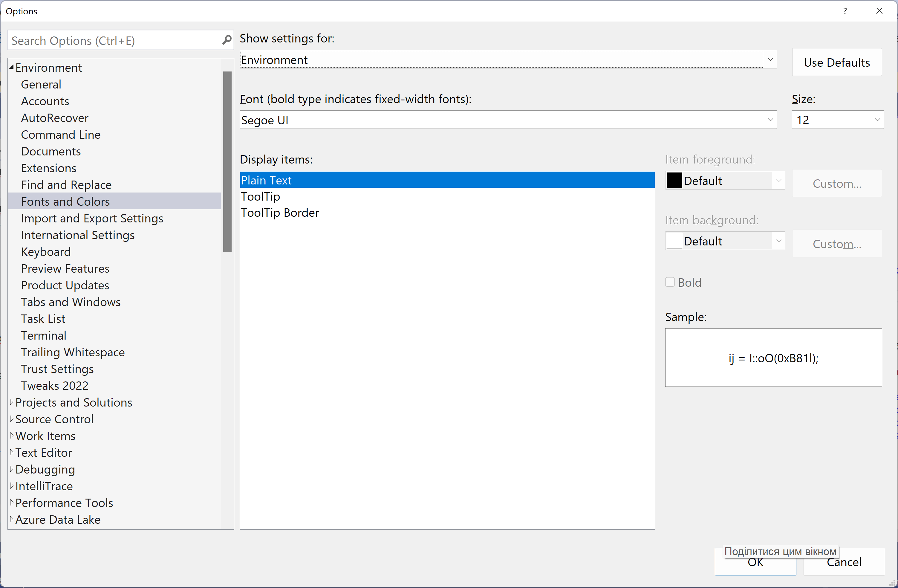898x588 pixels.
Task: Select ToolTip in Display items list
Action: click(260, 196)
